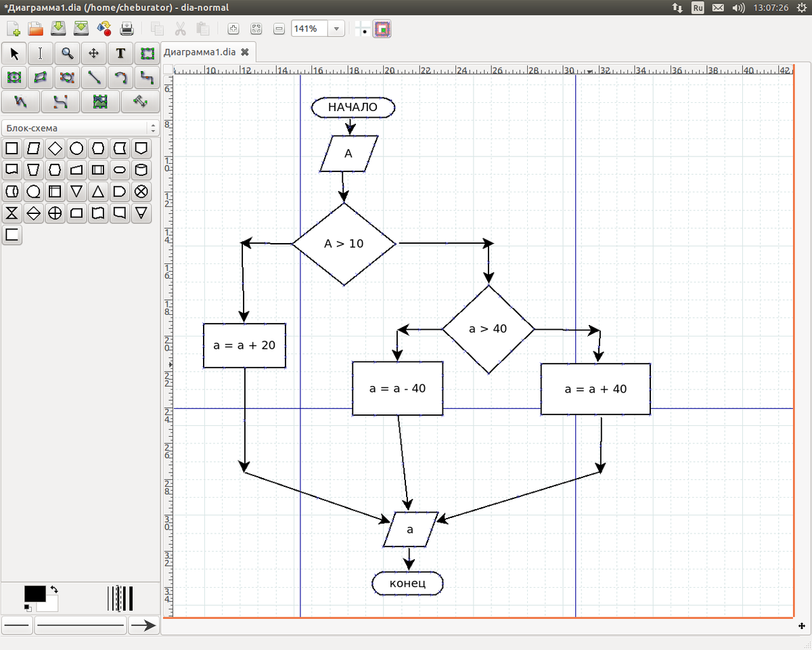
Task: Click the Print diagram toolbar icon
Action: coord(127,28)
